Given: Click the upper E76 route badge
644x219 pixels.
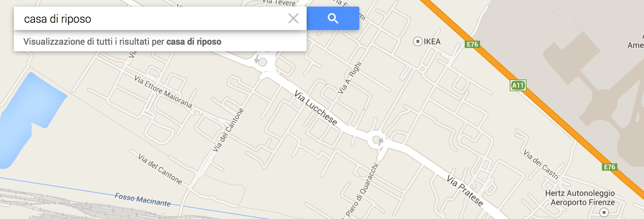Looking at the screenshot, I should coord(472,44).
